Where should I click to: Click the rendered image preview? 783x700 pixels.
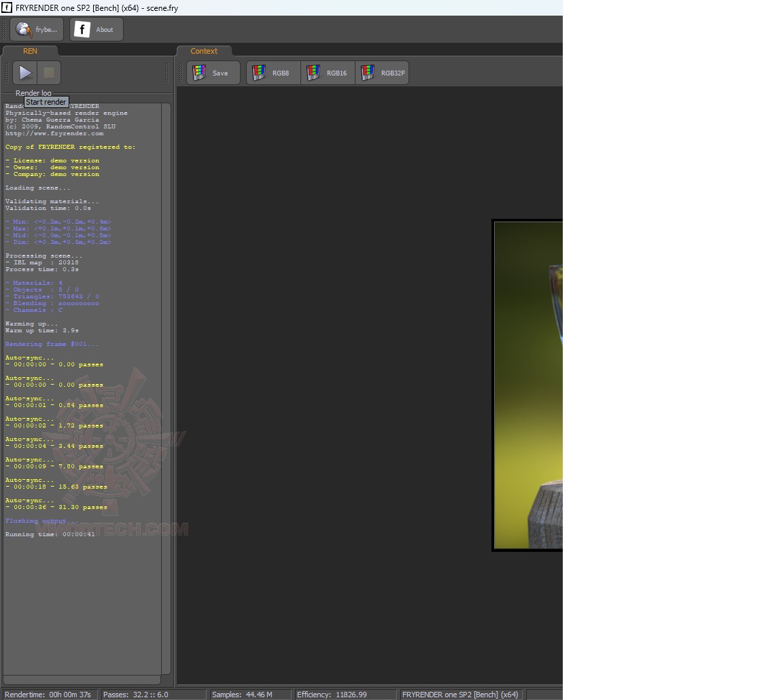coord(528,385)
